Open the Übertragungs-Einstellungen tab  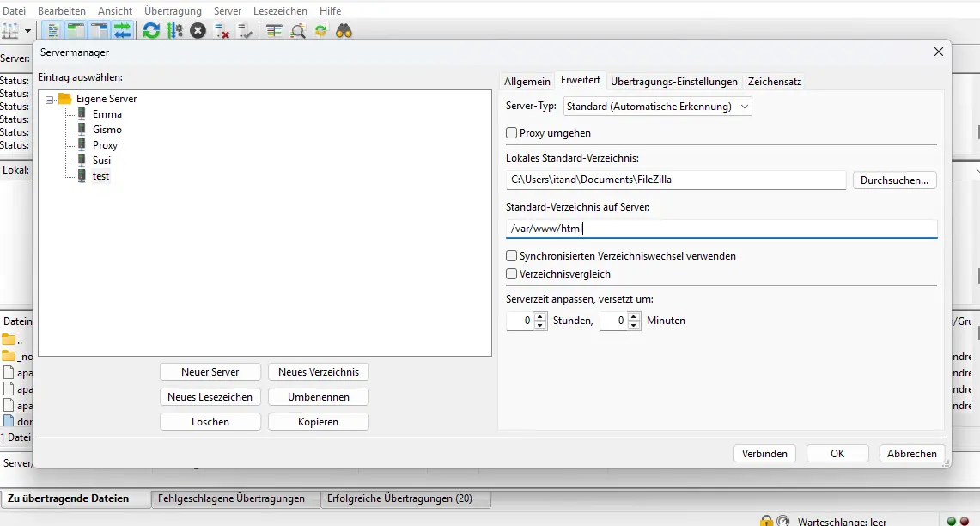(x=673, y=82)
